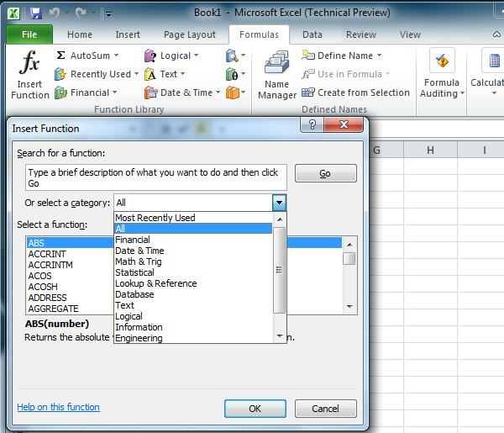Open Recently Used functions list

coord(93,74)
